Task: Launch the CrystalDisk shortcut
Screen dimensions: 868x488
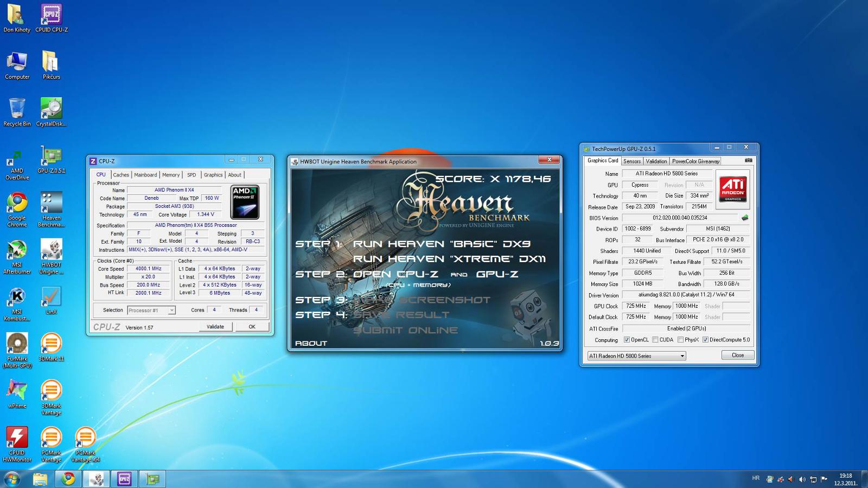Action: (52, 112)
